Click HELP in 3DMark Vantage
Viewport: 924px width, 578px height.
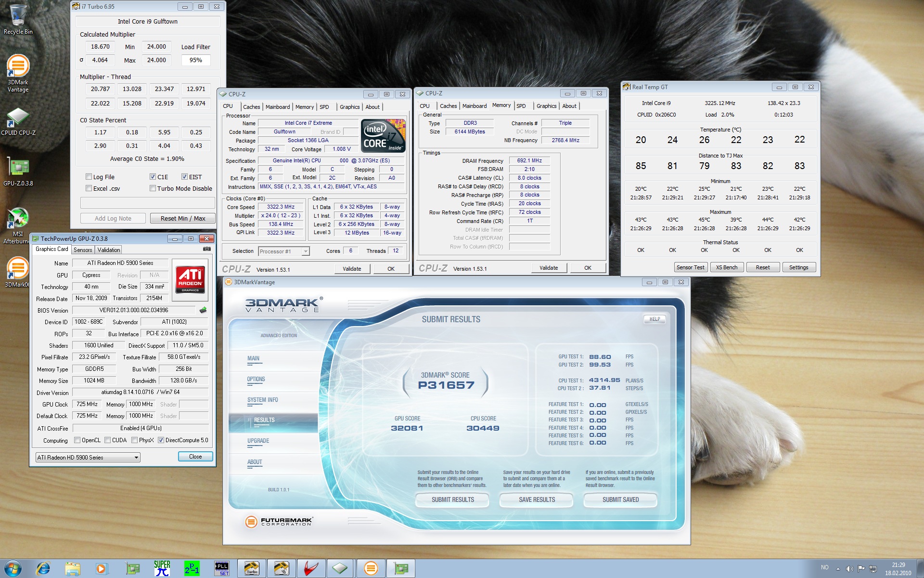pyautogui.click(x=654, y=319)
